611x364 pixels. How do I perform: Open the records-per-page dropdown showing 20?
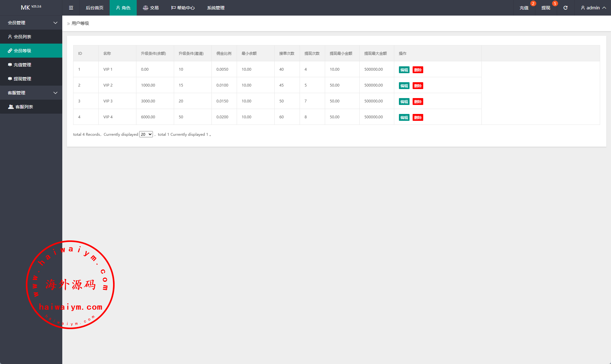146,134
